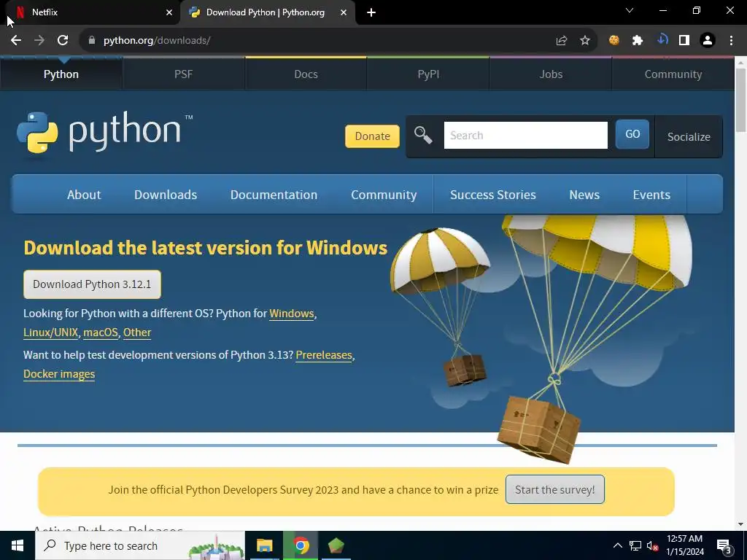
Task: Switch to the Netflix tab
Action: (x=90, y=13)
